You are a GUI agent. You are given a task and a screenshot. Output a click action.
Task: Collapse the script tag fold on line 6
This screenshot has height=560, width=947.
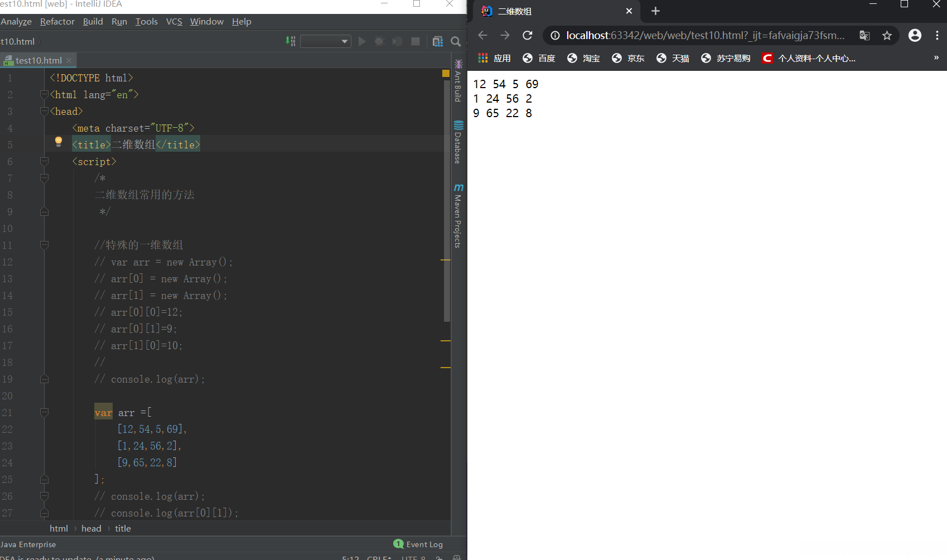[x=45, y=162]
